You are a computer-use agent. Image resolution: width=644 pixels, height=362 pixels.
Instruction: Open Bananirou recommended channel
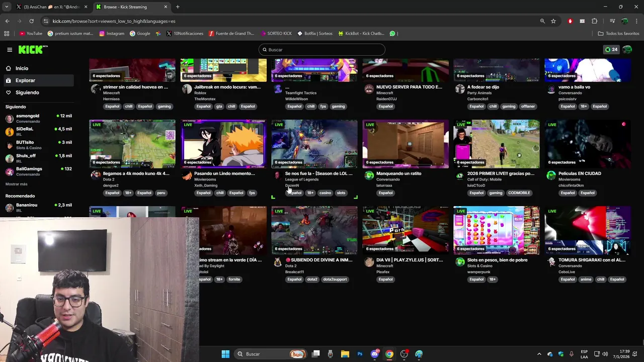tap(38, 207)
